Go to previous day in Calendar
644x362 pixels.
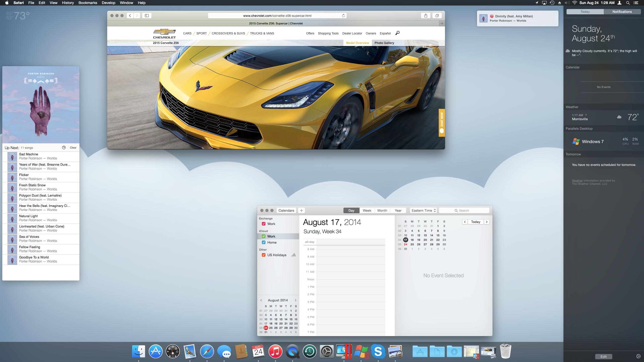465,222
